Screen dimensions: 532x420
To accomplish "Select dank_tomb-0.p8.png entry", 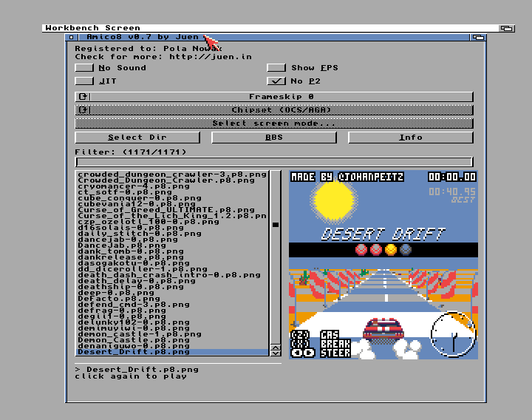I will (x=172, y=251).
